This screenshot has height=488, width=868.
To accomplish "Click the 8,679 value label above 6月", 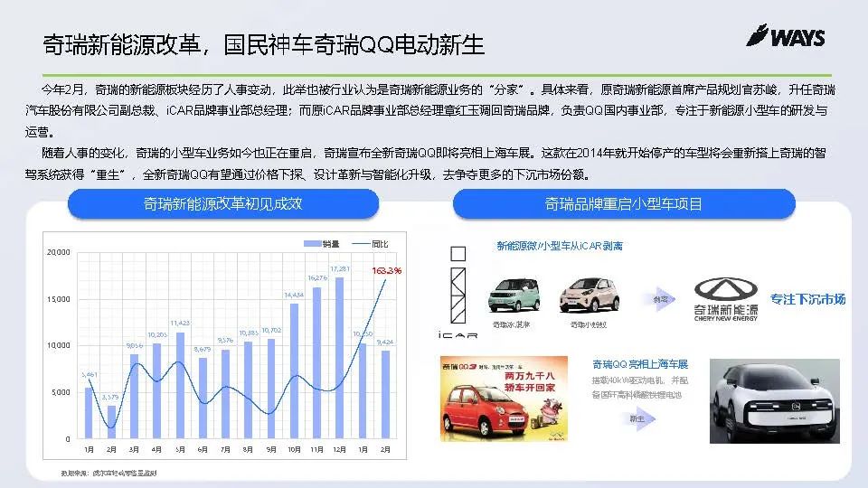I will click(x=203, y=349).
